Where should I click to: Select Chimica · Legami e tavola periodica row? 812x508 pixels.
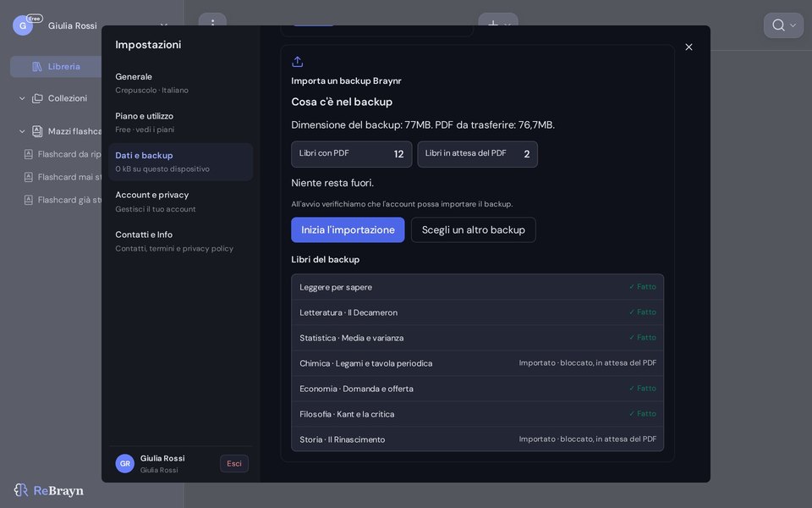tap(477, 363)
